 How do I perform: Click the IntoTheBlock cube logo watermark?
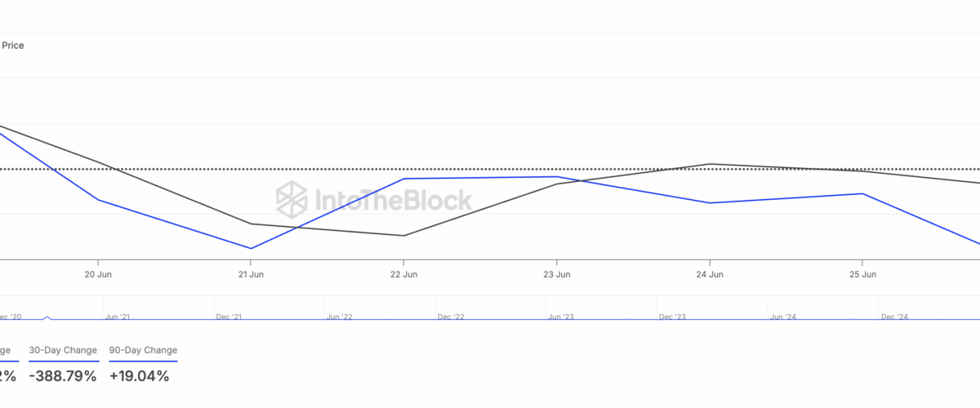coord(291,198)
